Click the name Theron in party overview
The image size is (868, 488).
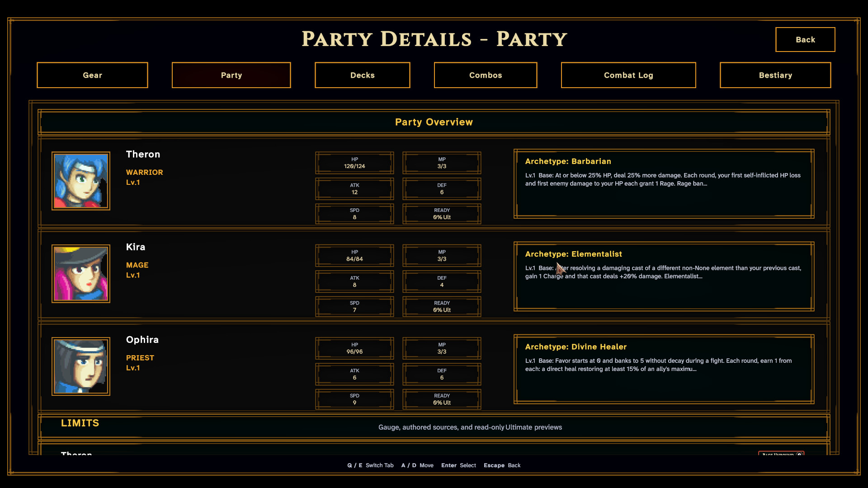click(x=143, y=154)
